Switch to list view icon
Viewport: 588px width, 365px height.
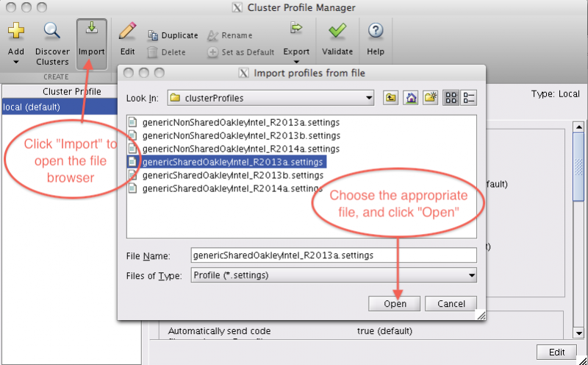(x=451, y=98)
